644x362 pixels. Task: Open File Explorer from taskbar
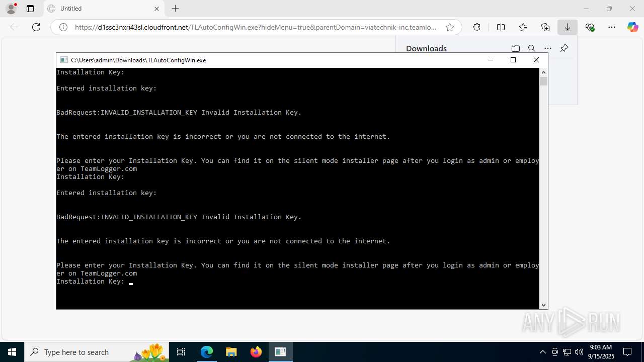(x=231, y=352)
